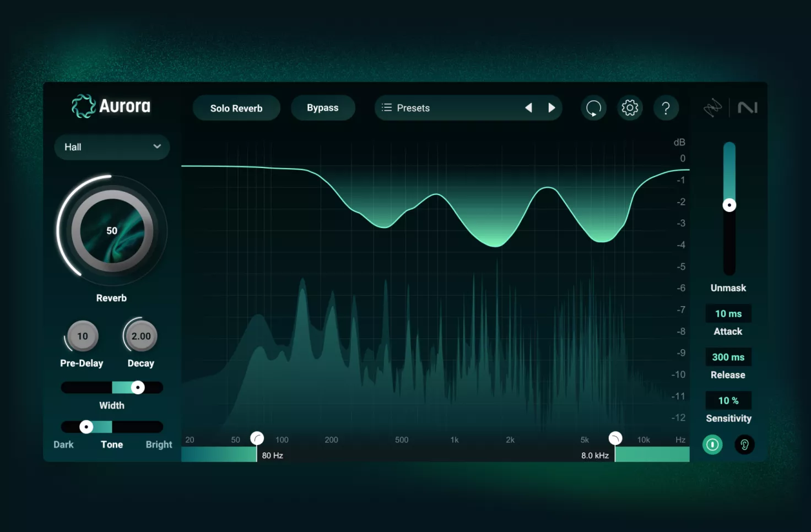Enable reference listening with the ear icon
This screenshot has height=532, width=811.
pos(744,444)
